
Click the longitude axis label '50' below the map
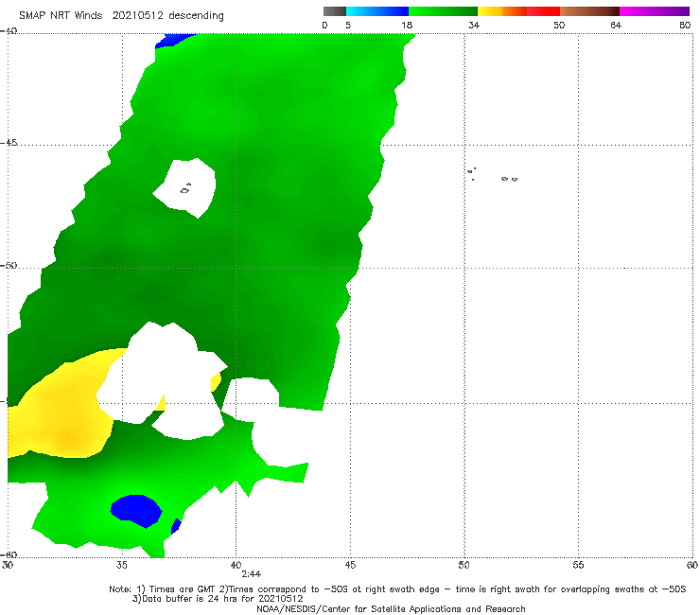[464, 565]
